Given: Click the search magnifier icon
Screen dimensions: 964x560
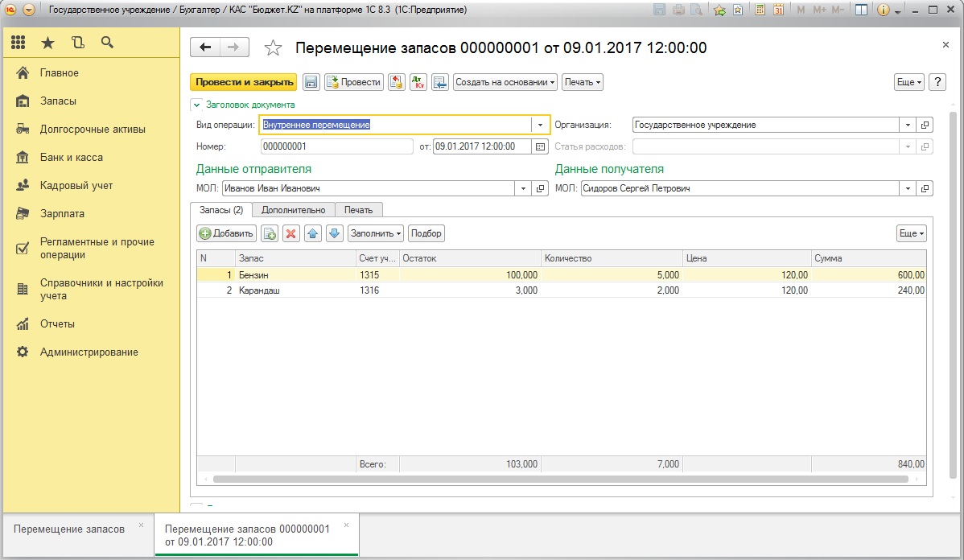Looking at the screenshot, I should click(x=107, y=43).
